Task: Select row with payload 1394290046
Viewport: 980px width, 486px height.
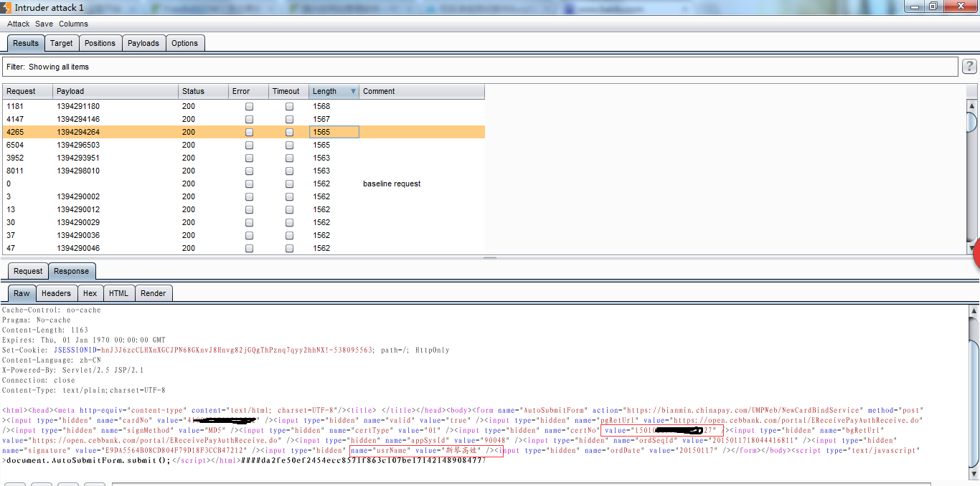Action: click(x=244, y=248)
